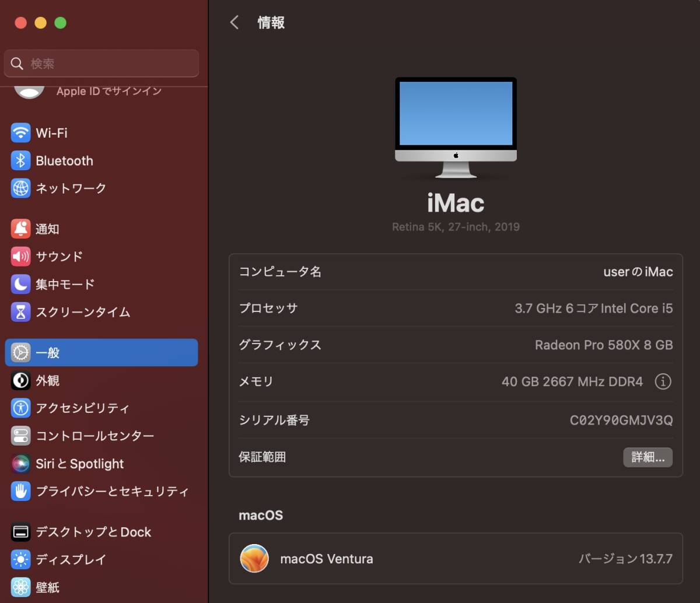This screenshot has width=700, height=603.
Task: Minimize the window with yellow button
Action: [41, 23]
